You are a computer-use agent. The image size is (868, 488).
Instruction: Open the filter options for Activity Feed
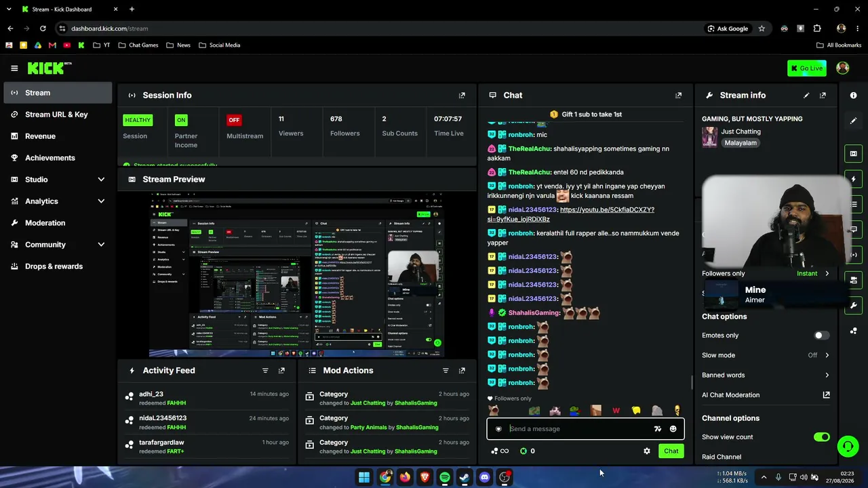point(265,371)
